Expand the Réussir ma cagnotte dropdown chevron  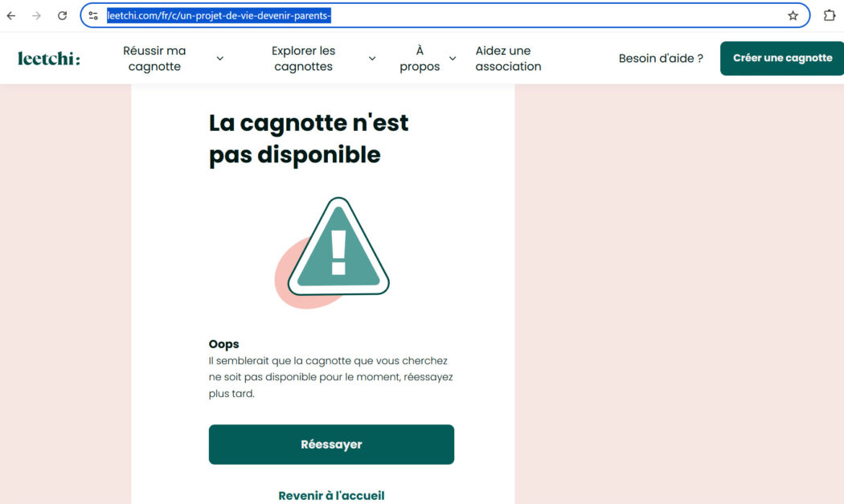pos(219,57)
